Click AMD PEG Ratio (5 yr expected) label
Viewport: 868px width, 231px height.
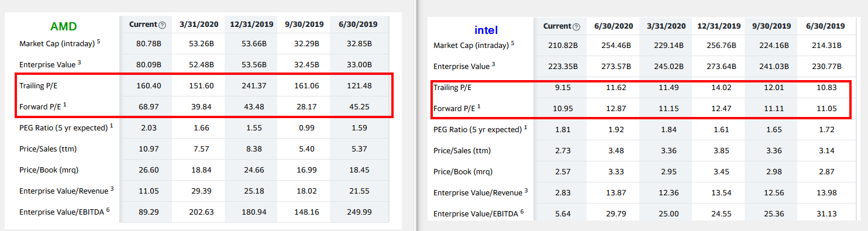pyautogui.click(x=66, y=127)
